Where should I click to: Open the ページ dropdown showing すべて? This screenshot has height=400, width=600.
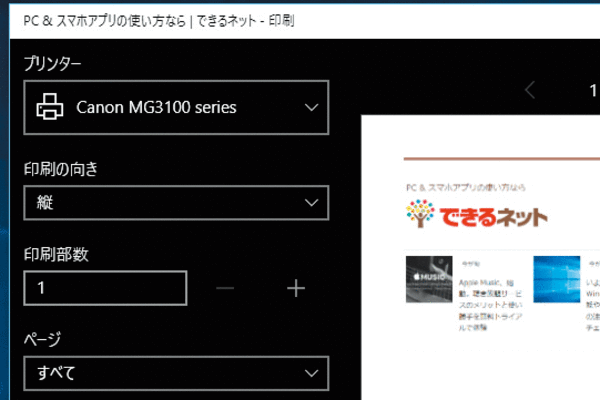click(176, 374)
